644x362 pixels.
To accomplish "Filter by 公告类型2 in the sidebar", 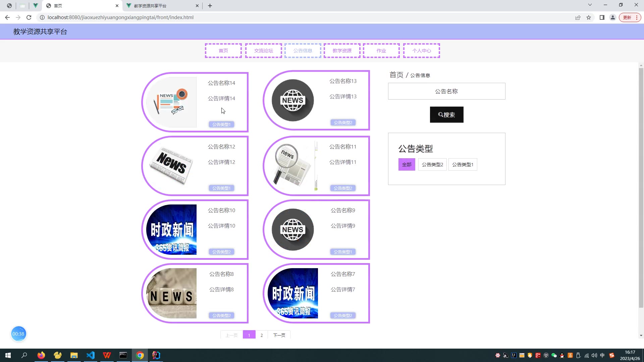I will [x=432, y=165].
